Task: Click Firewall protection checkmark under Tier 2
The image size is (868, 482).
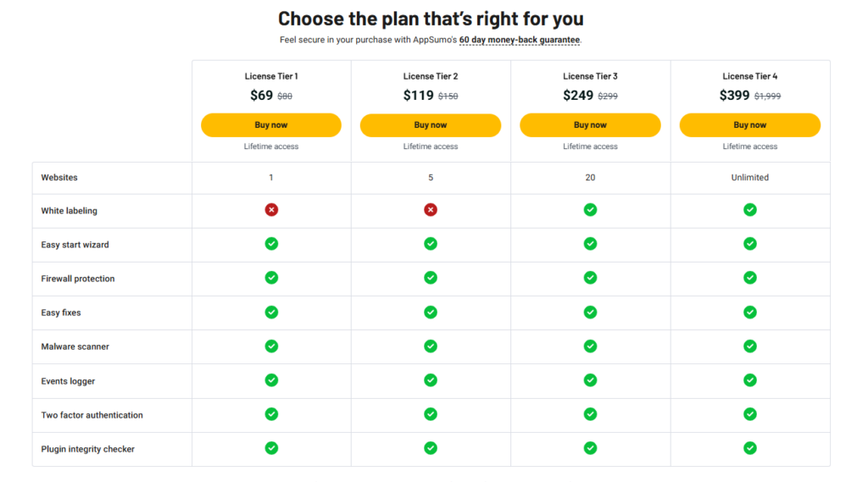Action: click(431, 278)
